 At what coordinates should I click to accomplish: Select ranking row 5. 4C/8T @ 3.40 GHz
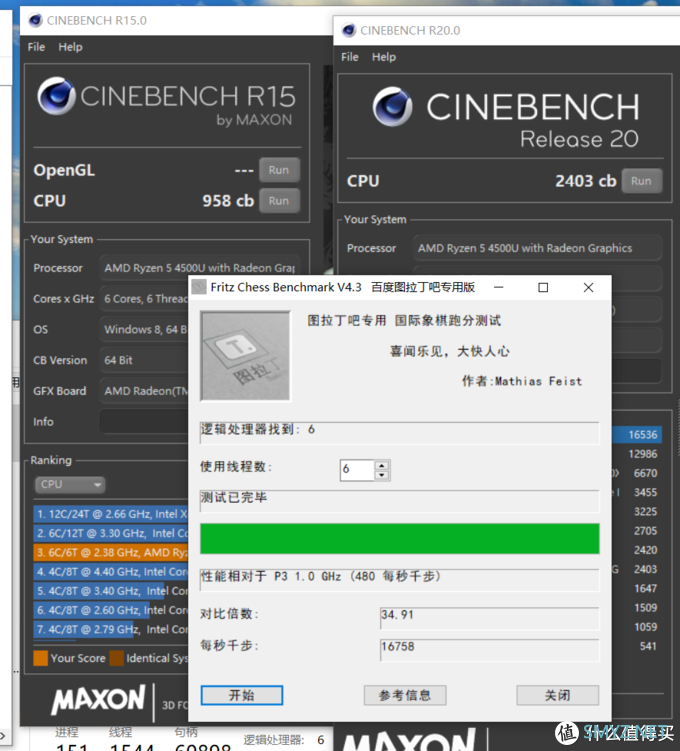111,591
